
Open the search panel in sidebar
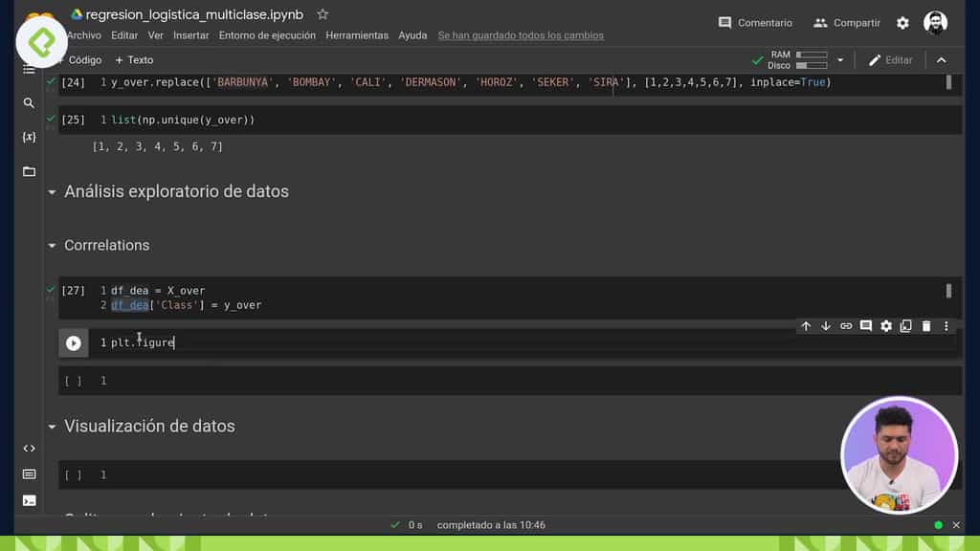click(29, 102)
